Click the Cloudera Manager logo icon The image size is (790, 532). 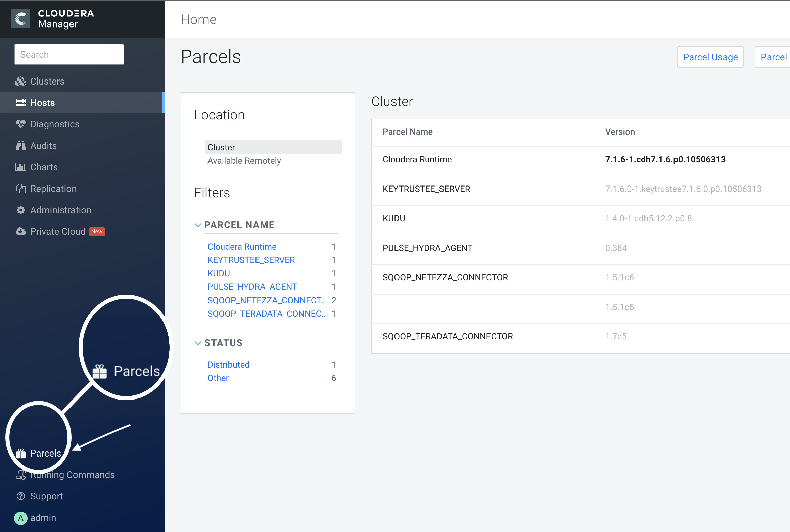[21, 19]
